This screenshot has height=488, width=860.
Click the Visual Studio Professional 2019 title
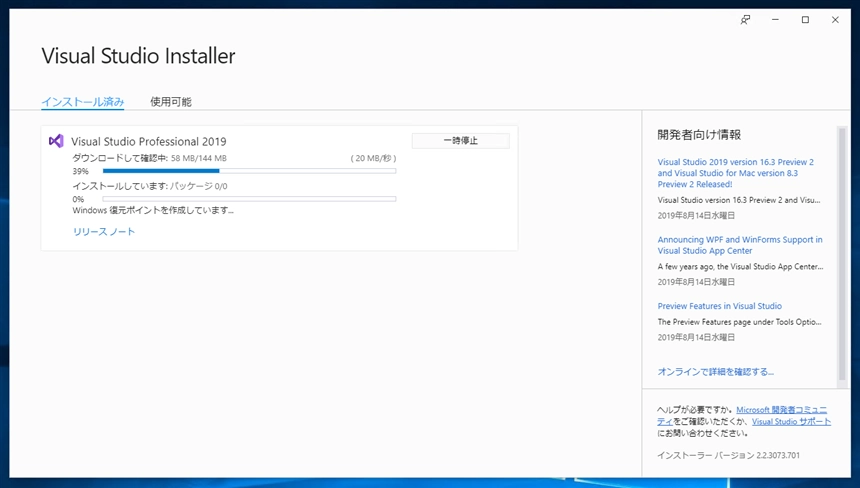pos(149,141)
